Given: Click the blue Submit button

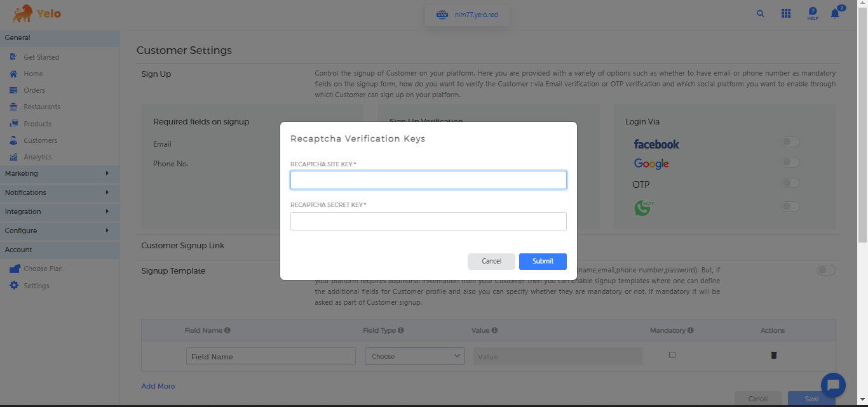Looking at the screenshot, I should tap(543, 261).
